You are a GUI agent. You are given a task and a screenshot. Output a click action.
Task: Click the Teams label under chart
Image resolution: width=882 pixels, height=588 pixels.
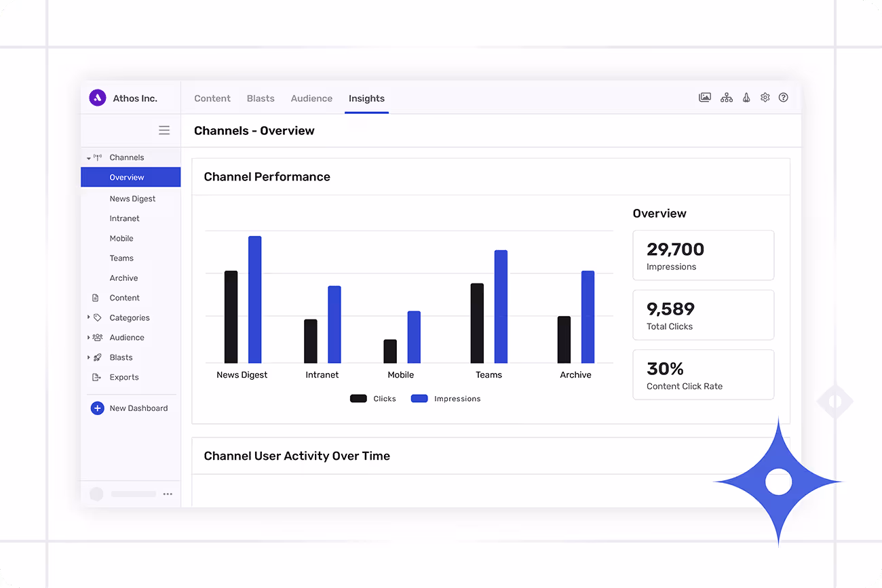coord(488,375)
